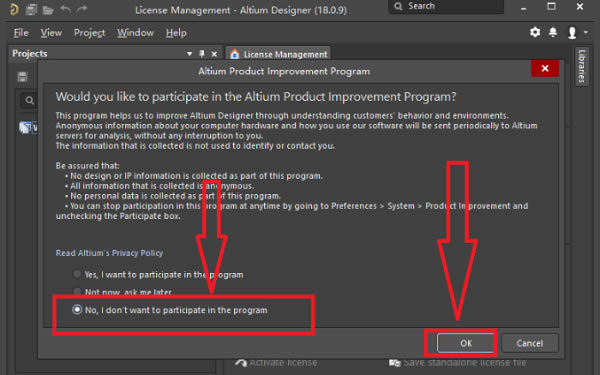Open a file with the folder icon
600x375 pixels.
coord(48,10)
